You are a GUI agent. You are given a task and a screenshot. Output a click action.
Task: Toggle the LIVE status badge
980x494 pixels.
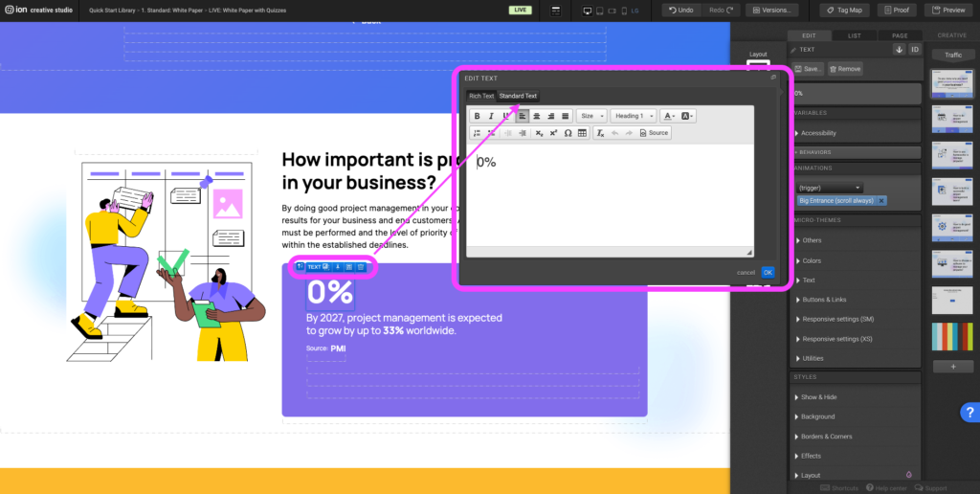pyautogui.click(x=520, y=10)
